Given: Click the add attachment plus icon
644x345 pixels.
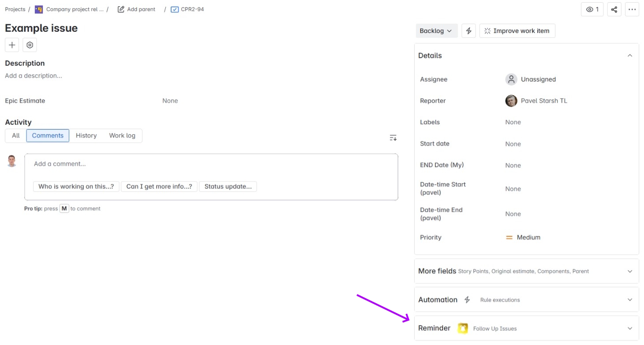Looking at the screenshot, I should coord(11,45).
